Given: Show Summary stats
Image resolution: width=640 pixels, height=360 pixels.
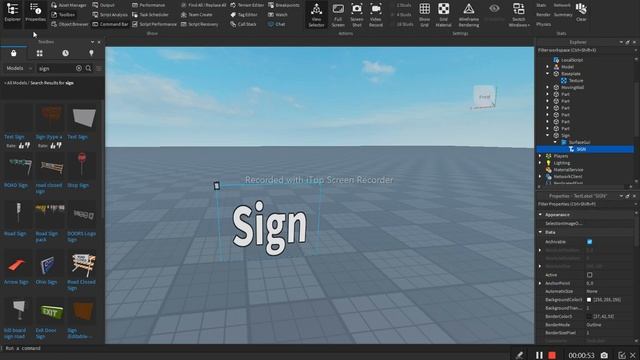Looking at the screenshot, I should coord(563,15).
